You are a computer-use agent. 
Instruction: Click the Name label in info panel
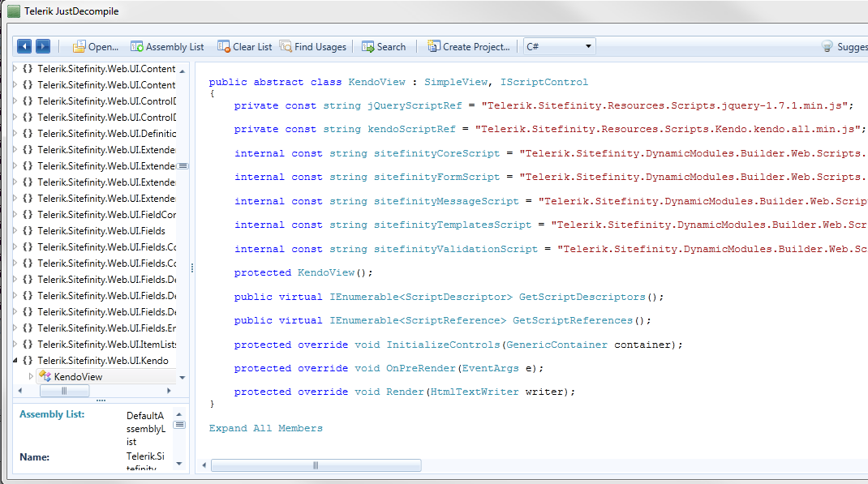click(34, 457)
